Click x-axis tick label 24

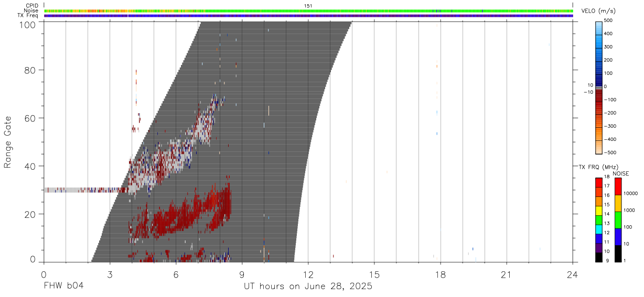point(573,274)
